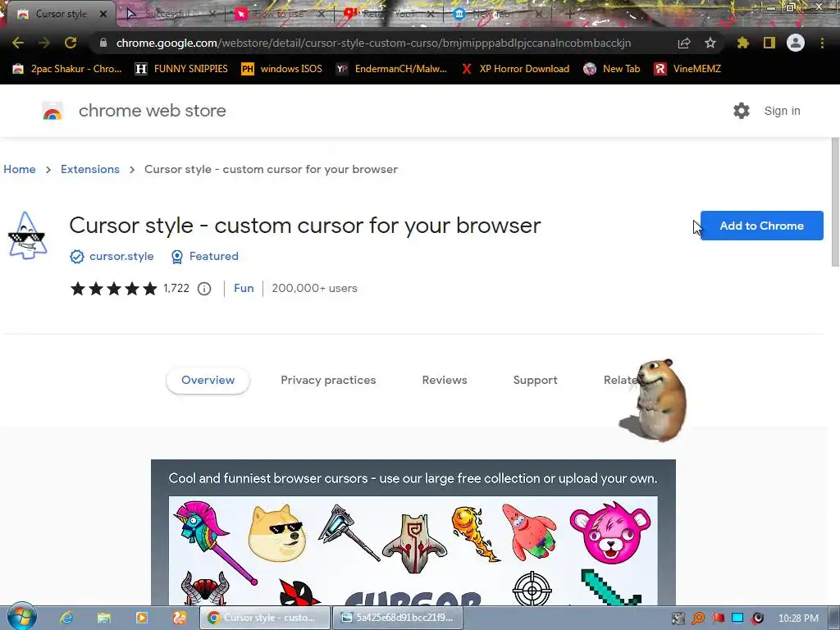
Task: Open Windows Media Player from the taskbar
Action: (142, 618)
